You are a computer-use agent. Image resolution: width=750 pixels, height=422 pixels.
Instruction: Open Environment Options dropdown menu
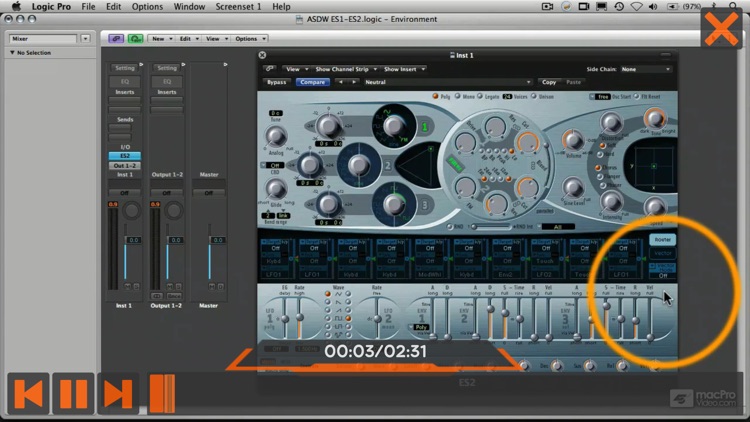250,39
